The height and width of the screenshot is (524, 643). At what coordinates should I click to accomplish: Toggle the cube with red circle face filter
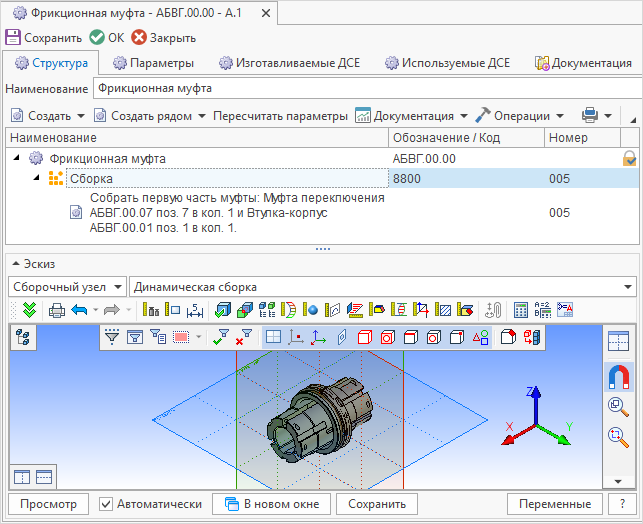pos(388,337)
